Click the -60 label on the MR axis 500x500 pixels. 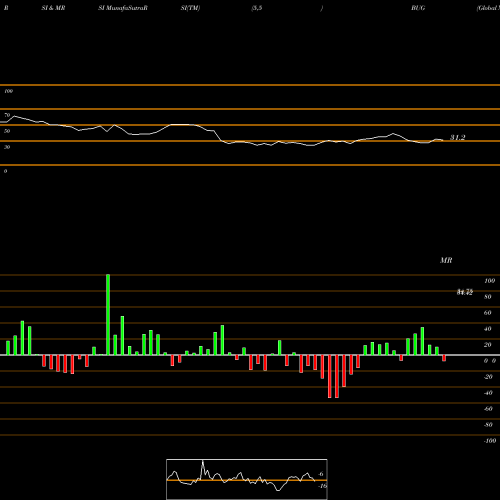[x=488, y=409]
